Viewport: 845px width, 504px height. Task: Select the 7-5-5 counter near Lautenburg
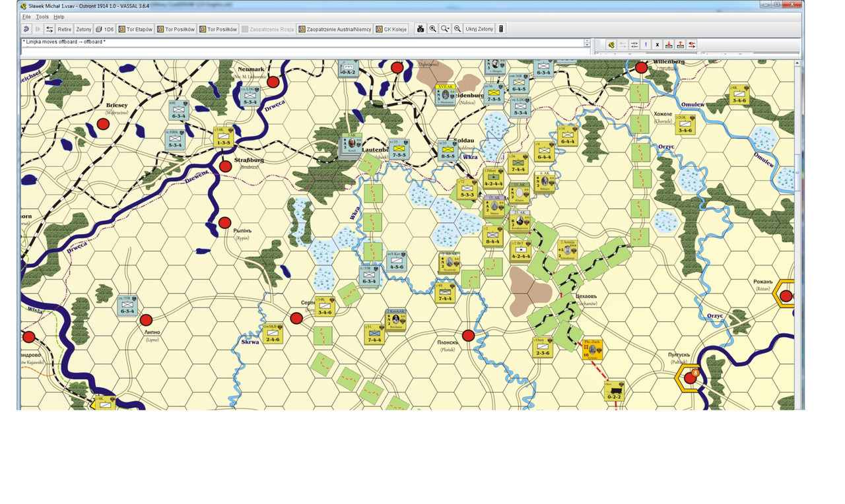(399, 150)
